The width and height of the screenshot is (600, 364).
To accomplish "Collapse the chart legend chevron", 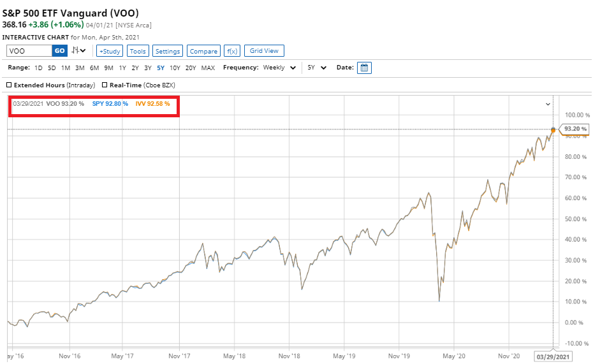I will pos(548,104).
